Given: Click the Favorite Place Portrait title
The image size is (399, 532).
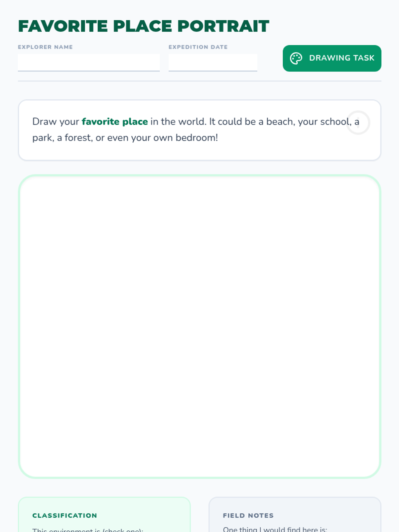Looking at the screenshot, I should (144, 26).
